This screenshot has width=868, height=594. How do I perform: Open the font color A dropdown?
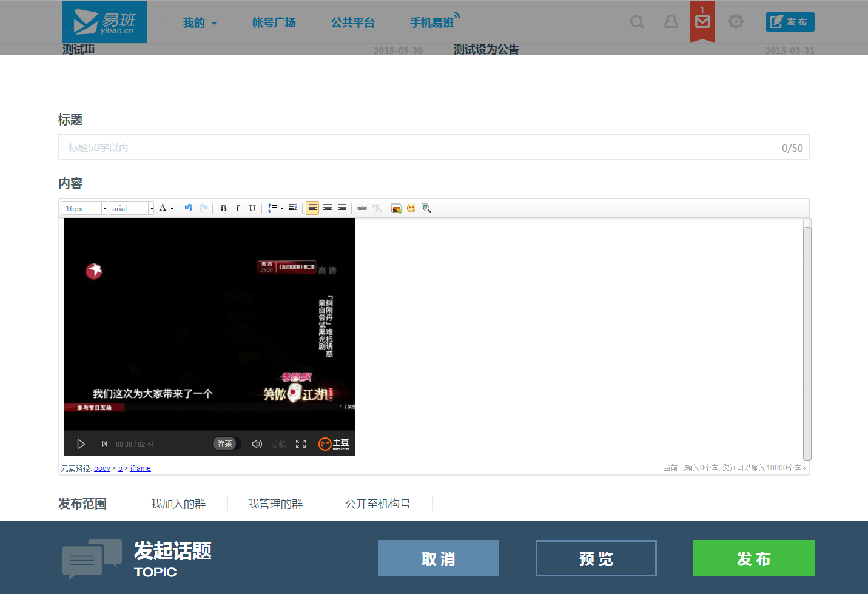(166, 208)
